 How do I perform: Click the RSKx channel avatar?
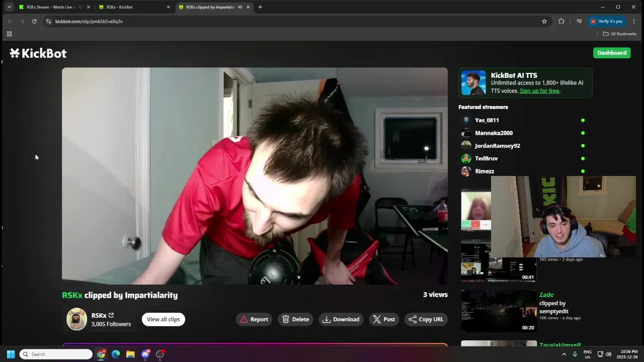77,319
